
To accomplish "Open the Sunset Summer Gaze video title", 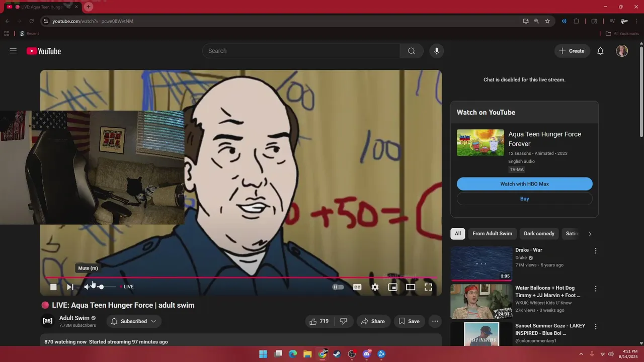I will [550, 329].
